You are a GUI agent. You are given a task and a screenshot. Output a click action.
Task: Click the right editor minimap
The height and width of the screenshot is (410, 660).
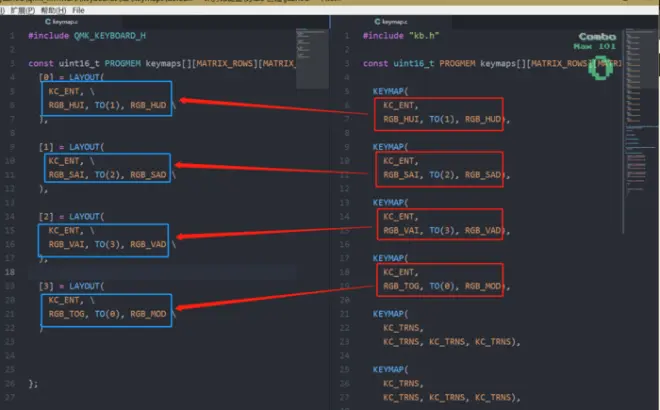[640, 114]
